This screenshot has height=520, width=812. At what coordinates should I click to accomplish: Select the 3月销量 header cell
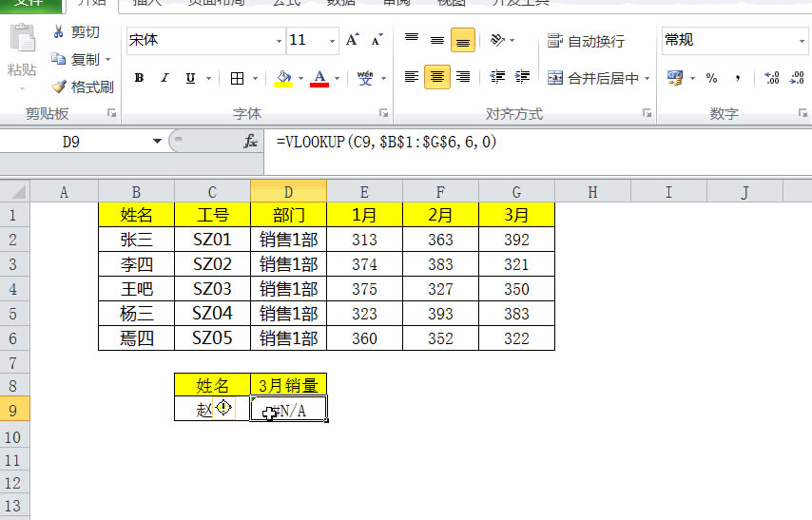(288, 385)
